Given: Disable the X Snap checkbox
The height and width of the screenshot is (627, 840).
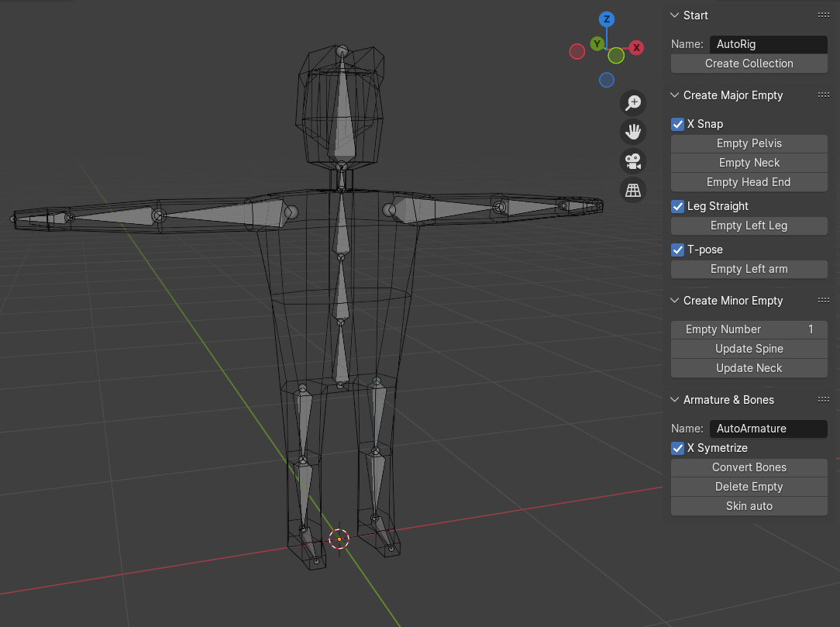Looking at the screenshot, I should click(x=677, y=124).
